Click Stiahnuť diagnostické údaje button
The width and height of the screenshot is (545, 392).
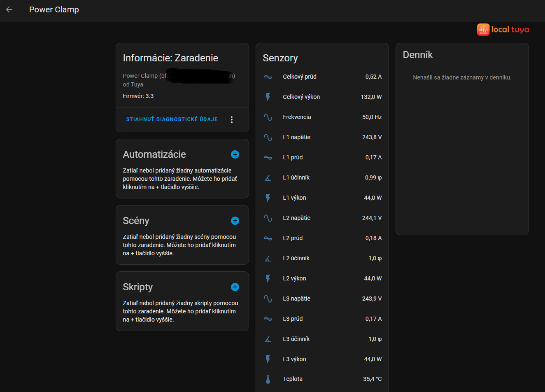(172, 119)
